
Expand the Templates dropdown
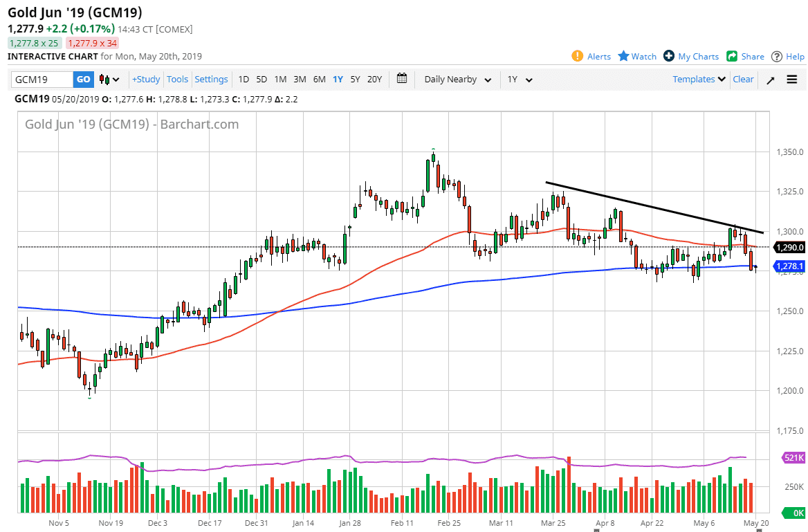699,80
